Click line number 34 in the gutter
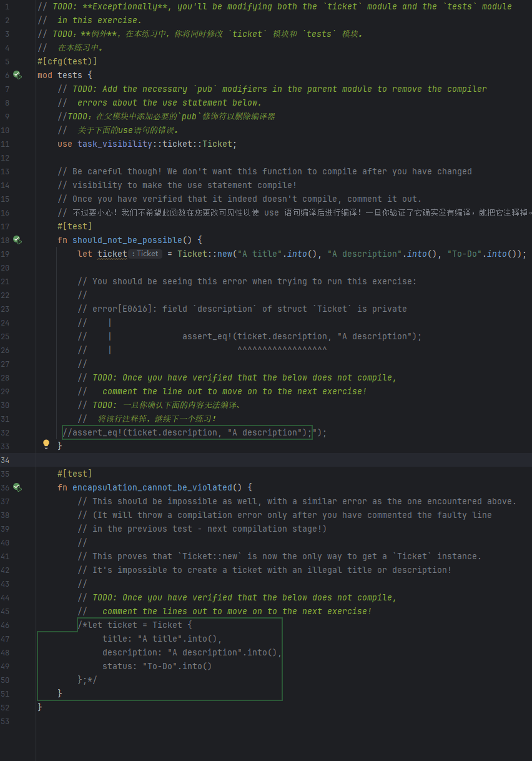532x761 pixels. 6,460
